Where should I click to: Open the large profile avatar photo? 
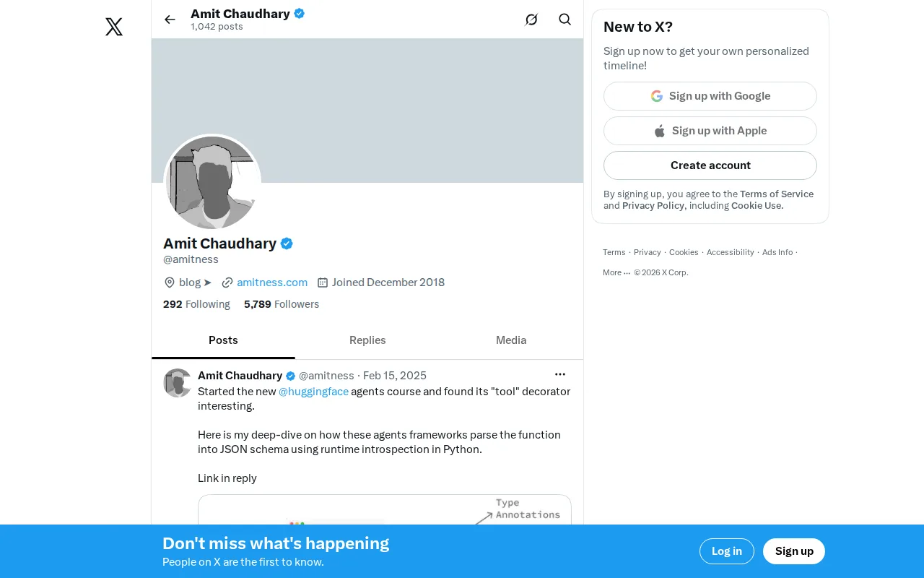pyautogui.click(x=212, y=182)
